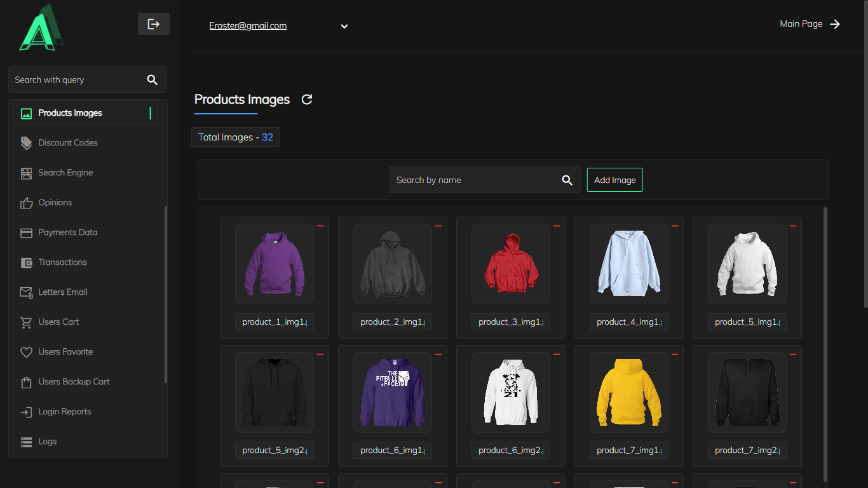Click the refresh icon beside Products Images
This screenshot has height=488, width=868.
tap(307, 100)
